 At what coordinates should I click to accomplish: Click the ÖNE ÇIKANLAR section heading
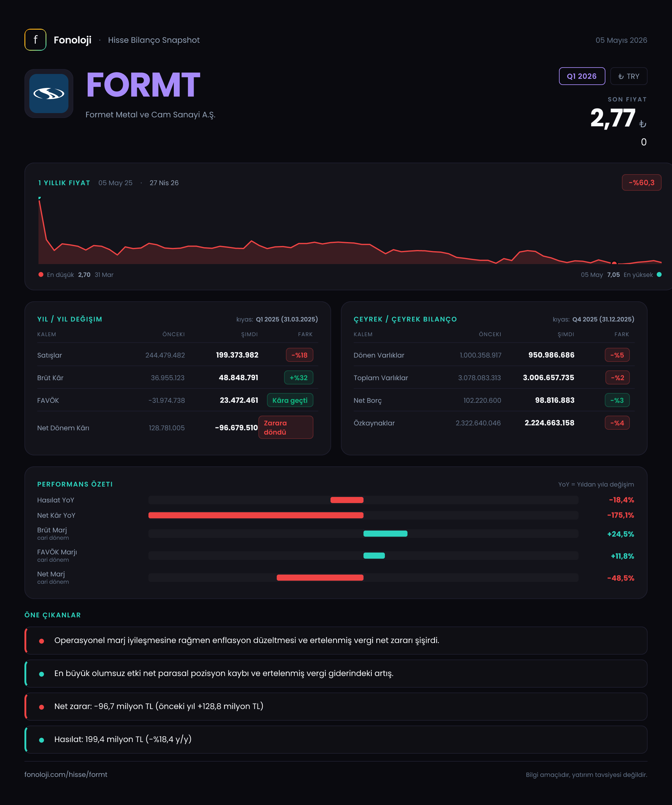tap(53, 615)
